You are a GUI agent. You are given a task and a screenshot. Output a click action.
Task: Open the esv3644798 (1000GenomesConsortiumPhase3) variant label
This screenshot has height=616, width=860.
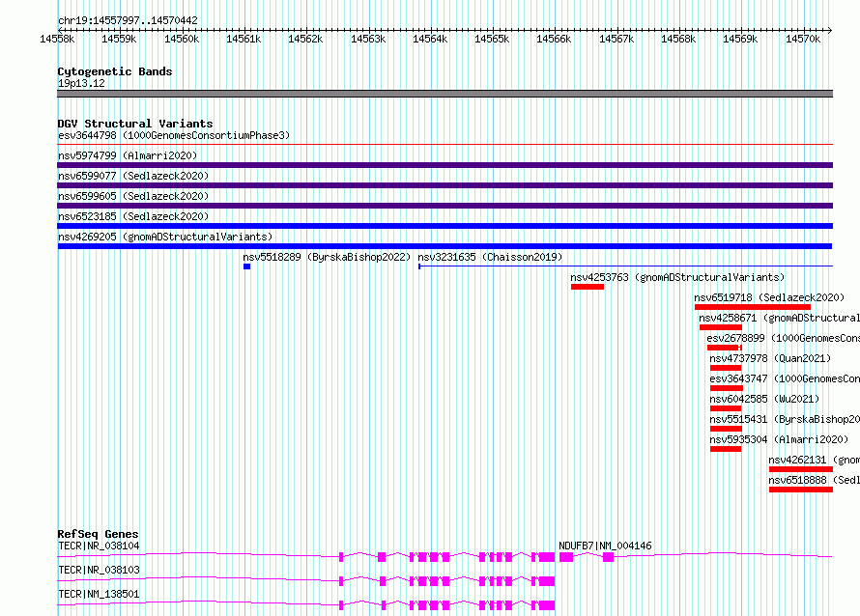[174, 135]
